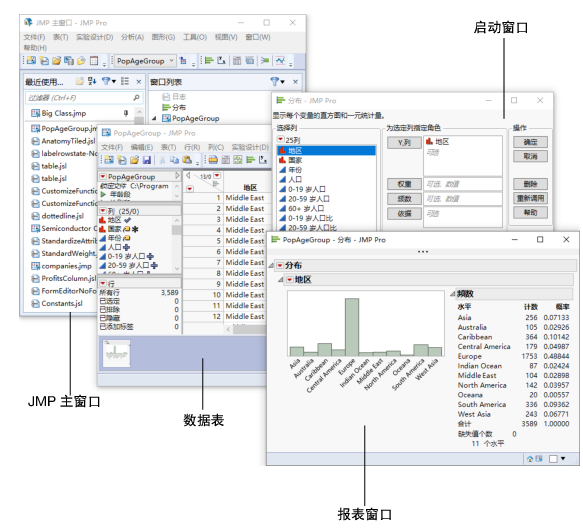The width and height of the screenshot is (583, 528).
Task: Open 帮助(H) menu in JMP main window
Action: 35,48
